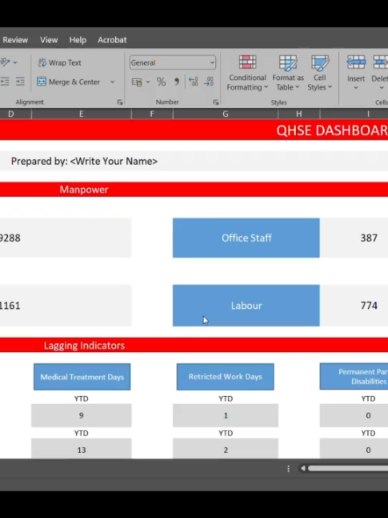Click the Restricted Work value 2
The height and width of the screenshot is (518, 388).
225,449
